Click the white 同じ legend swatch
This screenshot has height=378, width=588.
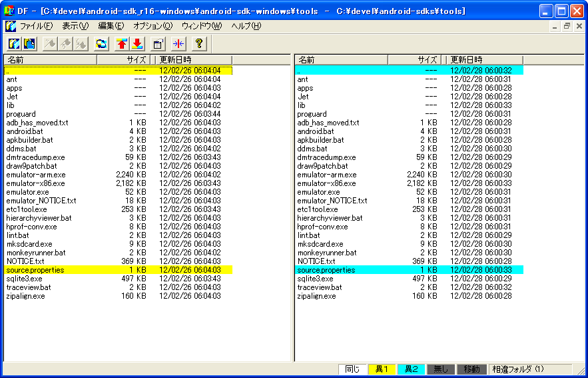point(352,369)
